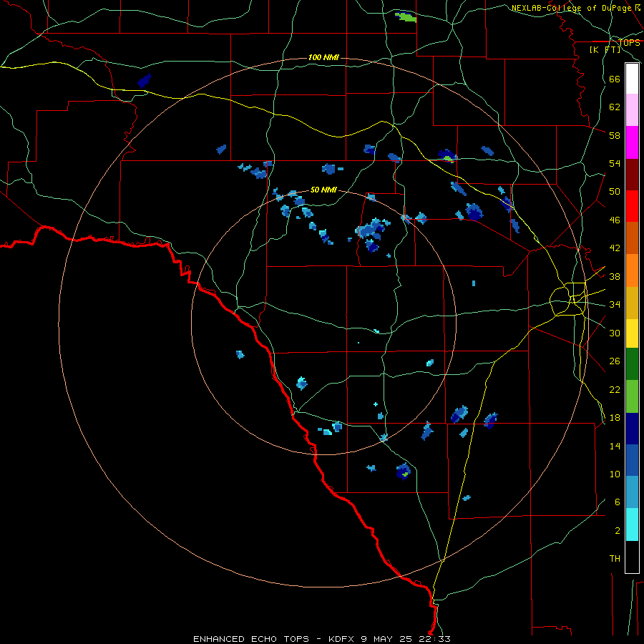
Task: Click the legend scale value 42
Action: click(615, 248)
